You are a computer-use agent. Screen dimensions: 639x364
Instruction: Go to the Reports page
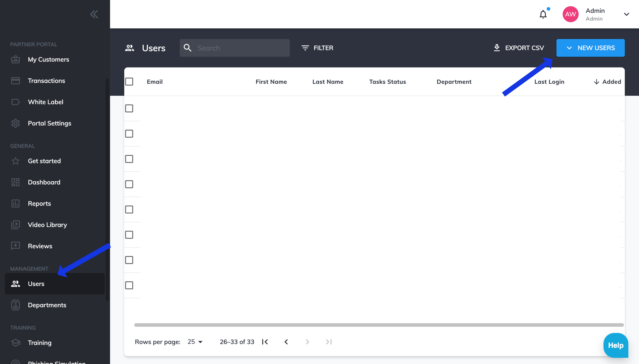click(x=39, y=203)
